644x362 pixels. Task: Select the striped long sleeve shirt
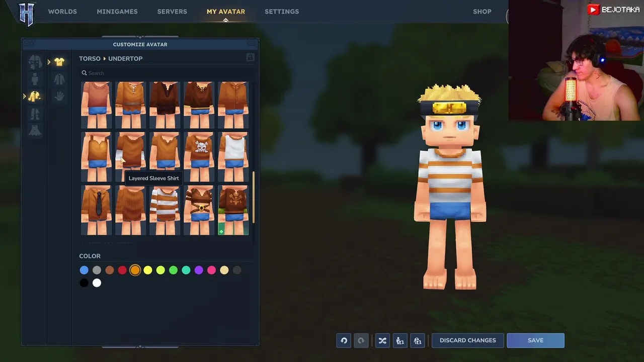pyautogui.click(x=165, y=210)
